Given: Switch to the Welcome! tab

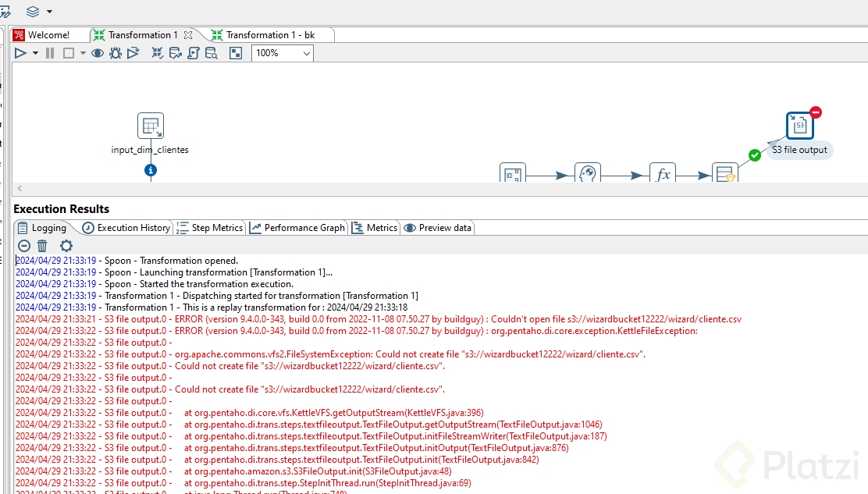Looking at the screenshot, I should [48, 35].
